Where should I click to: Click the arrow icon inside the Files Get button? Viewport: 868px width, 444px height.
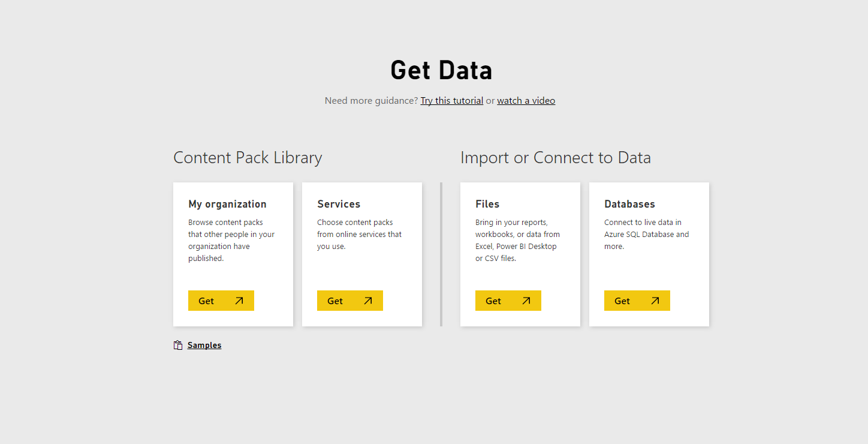coord(526,300)
